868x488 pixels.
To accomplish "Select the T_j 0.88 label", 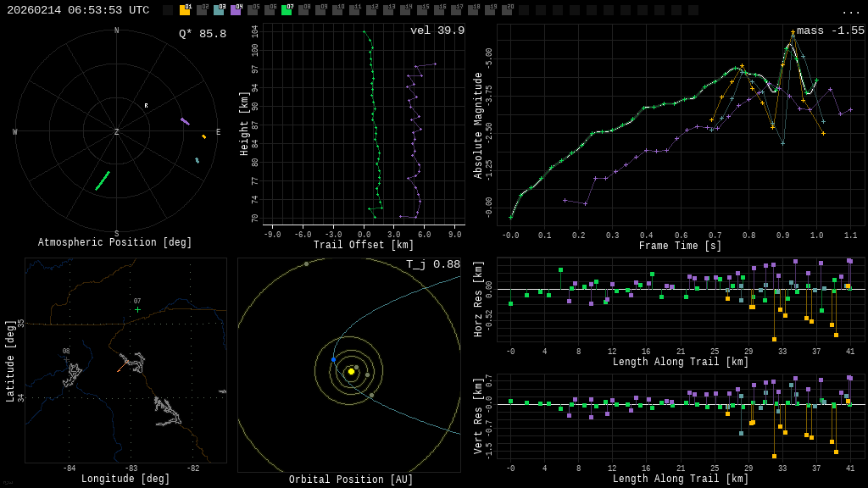I will pos(432,264).
